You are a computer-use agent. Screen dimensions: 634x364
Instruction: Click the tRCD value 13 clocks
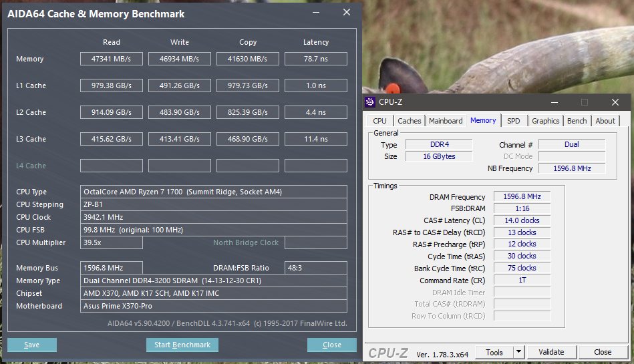coord(522,232)
